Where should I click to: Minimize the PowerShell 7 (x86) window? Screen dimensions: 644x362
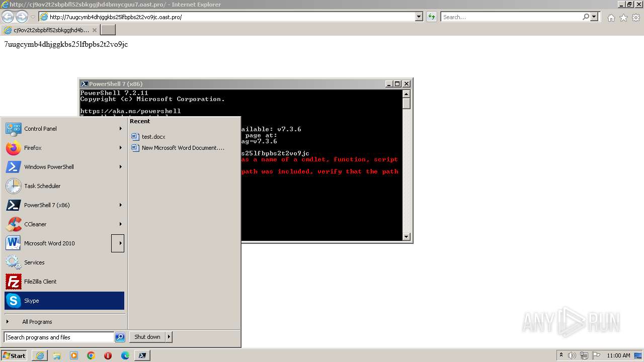[x=389, y=84]
